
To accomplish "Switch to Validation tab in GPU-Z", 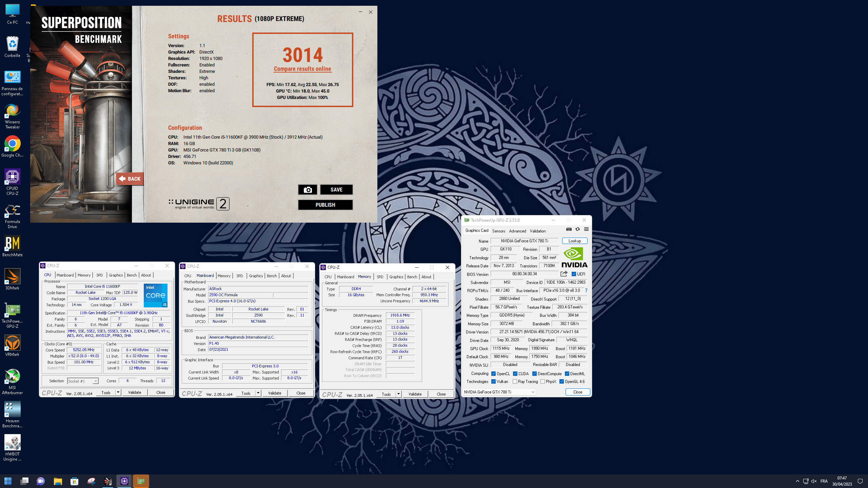I will [538, 231].
